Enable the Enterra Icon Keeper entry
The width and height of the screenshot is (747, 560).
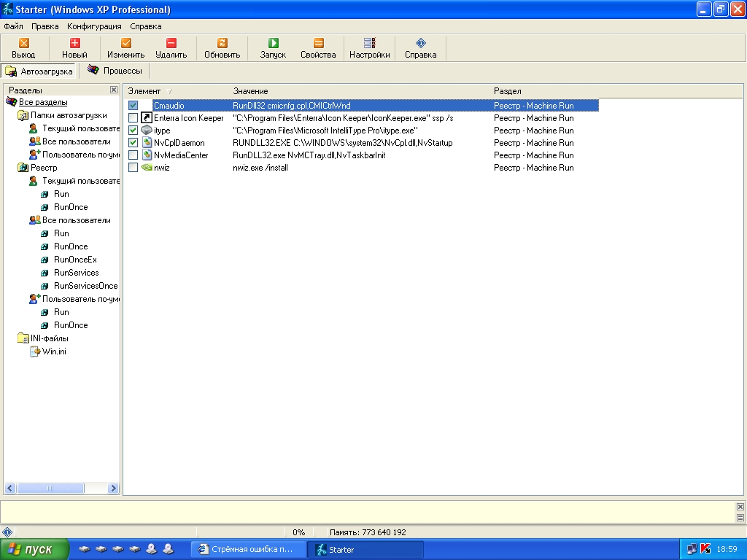(x=133, y=117)
